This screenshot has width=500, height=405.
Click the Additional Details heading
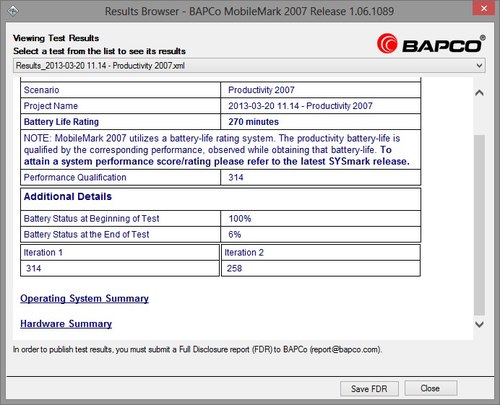pos(68,197)
